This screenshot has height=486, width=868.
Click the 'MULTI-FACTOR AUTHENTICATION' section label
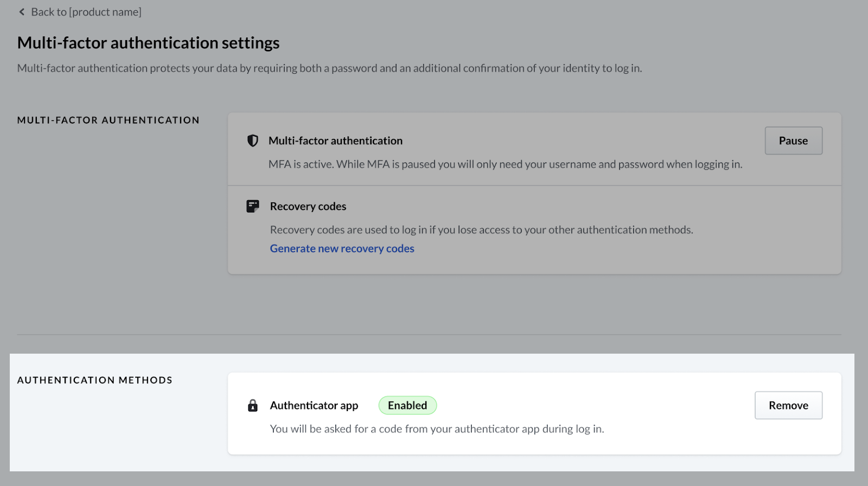click(108, 120)
